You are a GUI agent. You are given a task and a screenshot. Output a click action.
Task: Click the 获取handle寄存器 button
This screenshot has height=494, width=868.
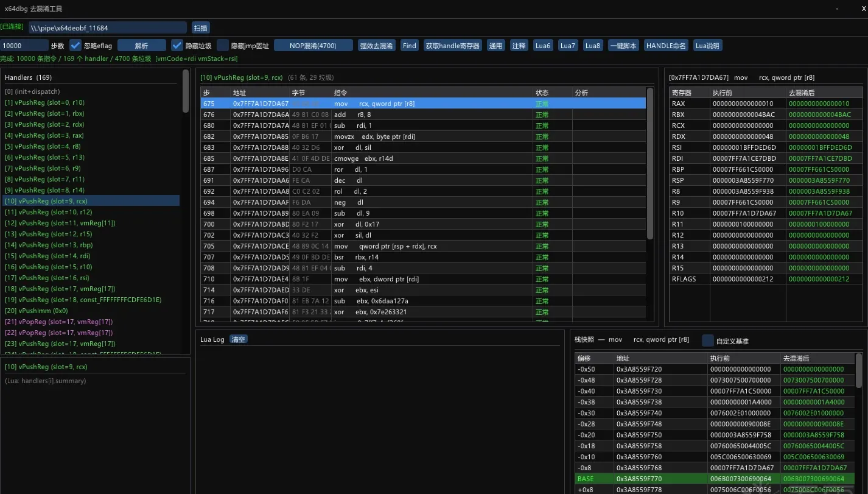(x=452, y=46)
